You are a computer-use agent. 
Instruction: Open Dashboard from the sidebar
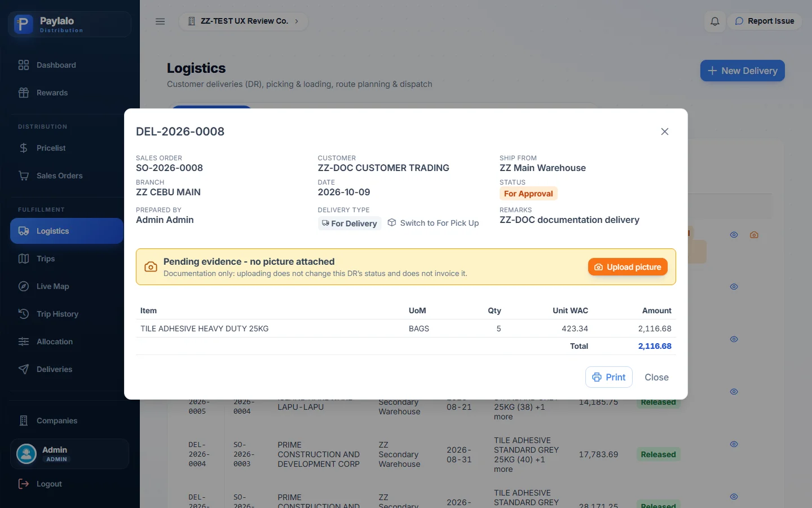(67, 65)
